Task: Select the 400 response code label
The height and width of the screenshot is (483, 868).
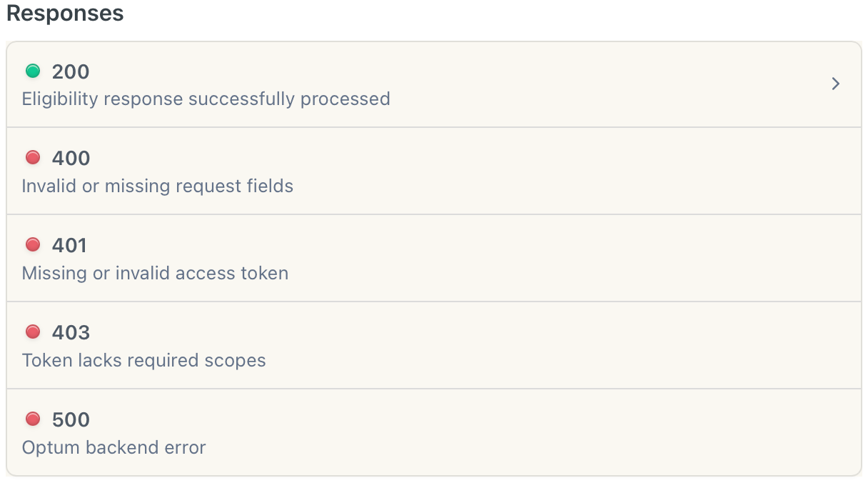Action: [71, 158]
